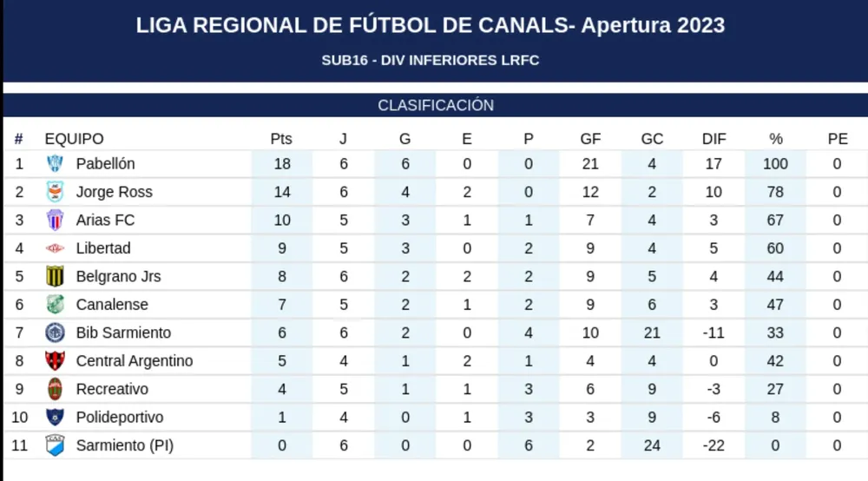Viewport: 868px width, 481px height.
Task: Click the Belgrano Jrs striped crest
Action: coord(56,276)
